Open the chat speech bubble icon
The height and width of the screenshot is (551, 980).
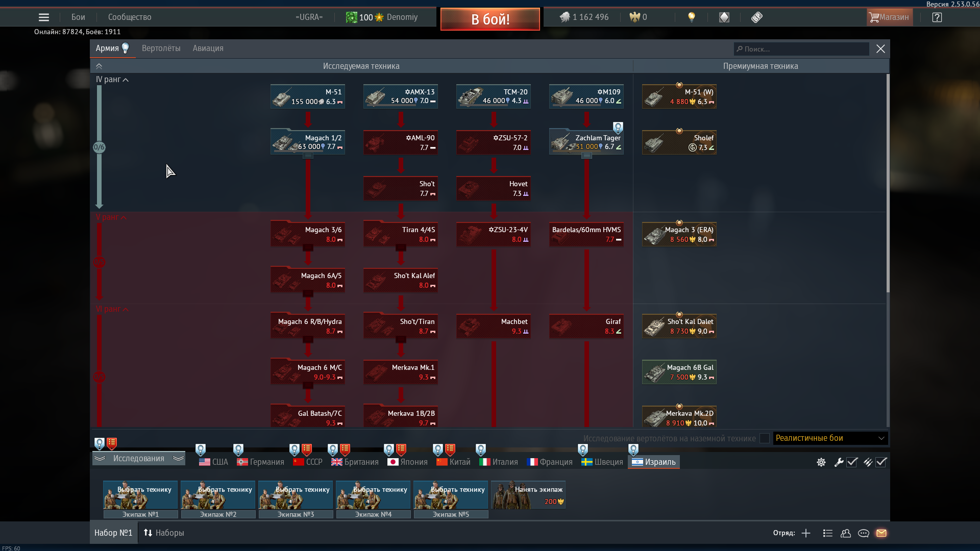coord(864,533)
